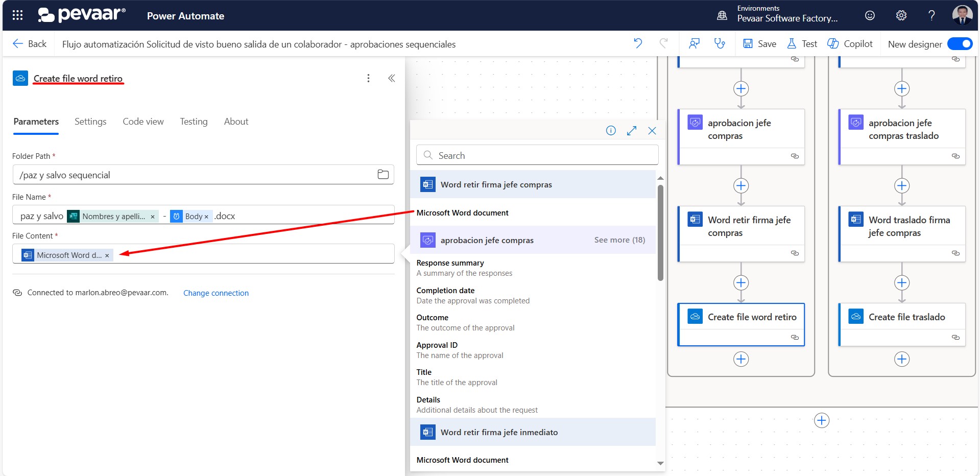Open the send feedback person icon
The image size is (980, 476).
[x=694, y=43]
